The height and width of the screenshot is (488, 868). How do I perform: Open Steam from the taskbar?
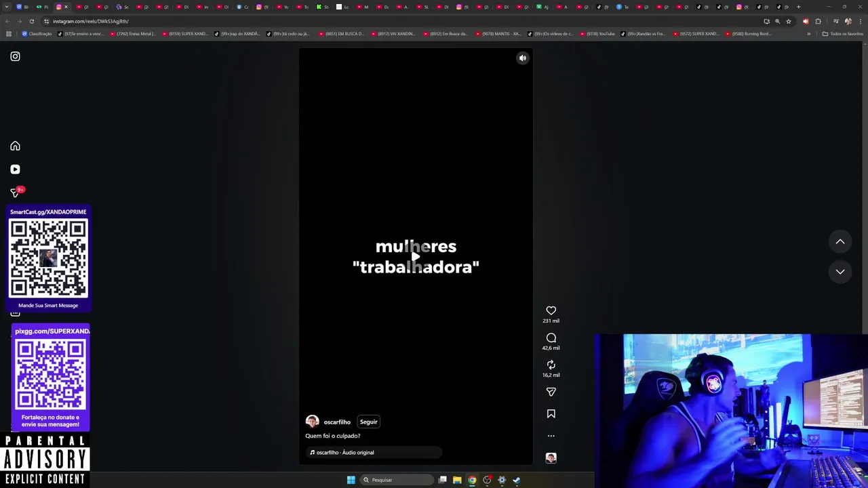click(516, 480)
